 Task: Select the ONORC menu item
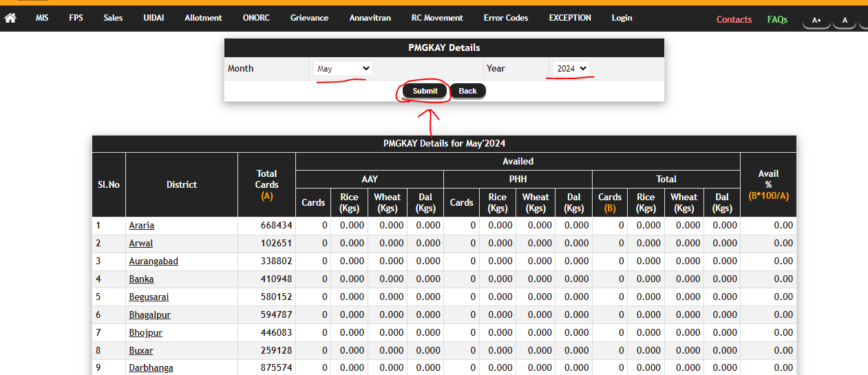[256, 18]
